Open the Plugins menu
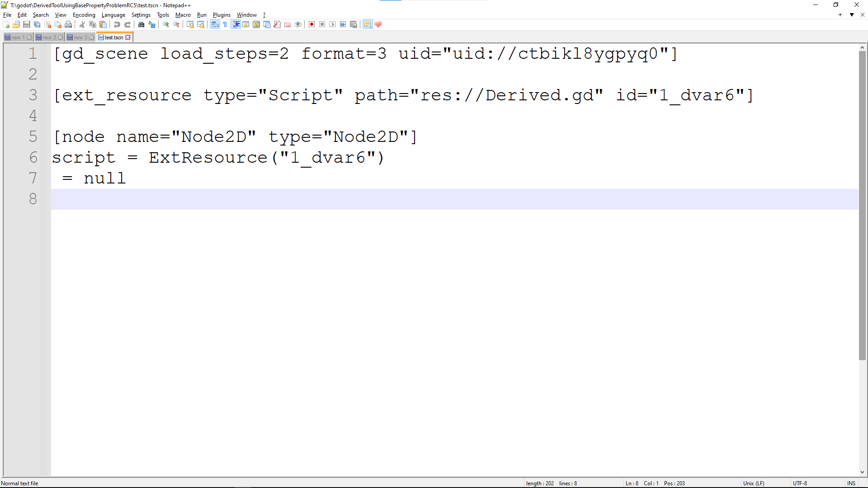The height and width of the screenshot is (488, 868). (222, 14)
